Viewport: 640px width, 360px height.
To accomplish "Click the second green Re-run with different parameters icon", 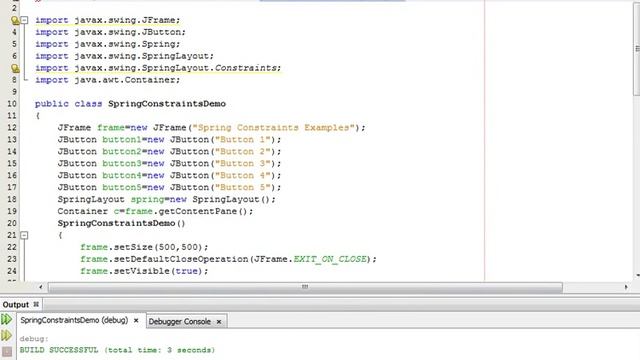I will point(7,336).
